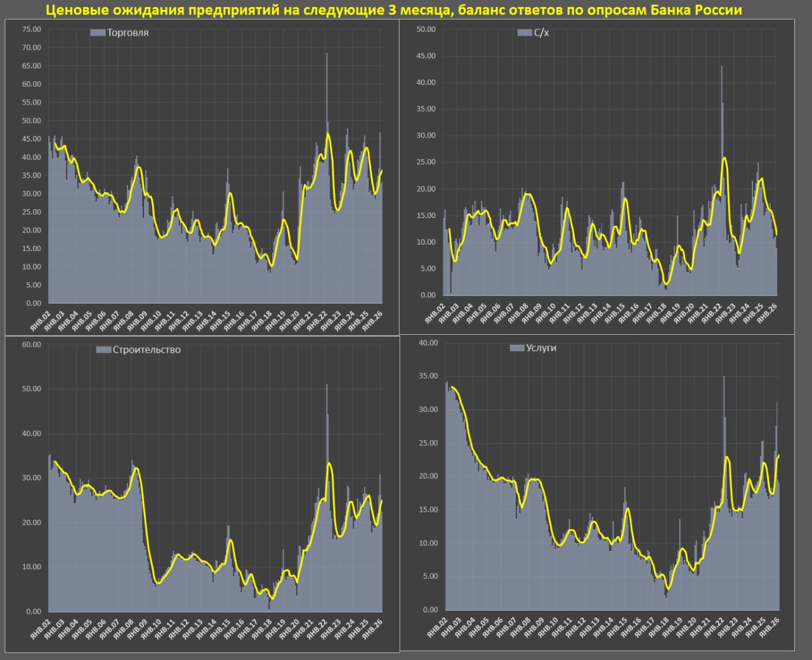Click the 60.00 y-axis label in Строительство chart
The width and height of the screenshot is (812, 660).
(x=31, y=344)
